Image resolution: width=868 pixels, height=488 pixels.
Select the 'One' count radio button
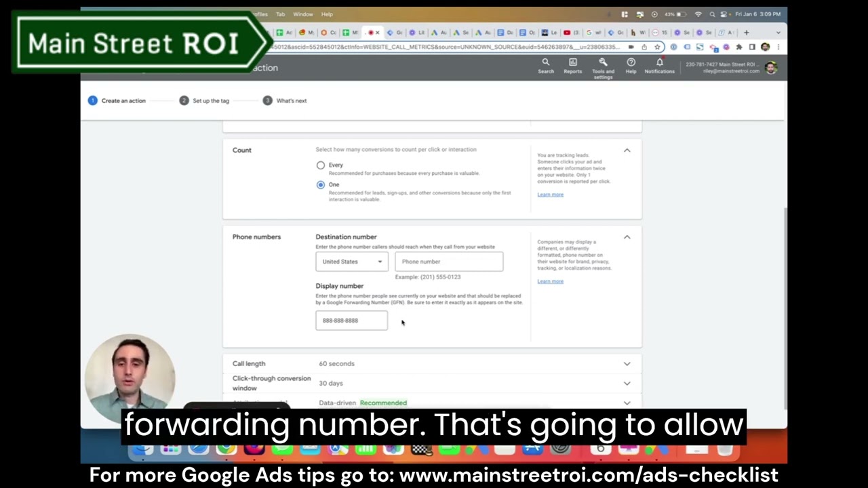(321, 185)
